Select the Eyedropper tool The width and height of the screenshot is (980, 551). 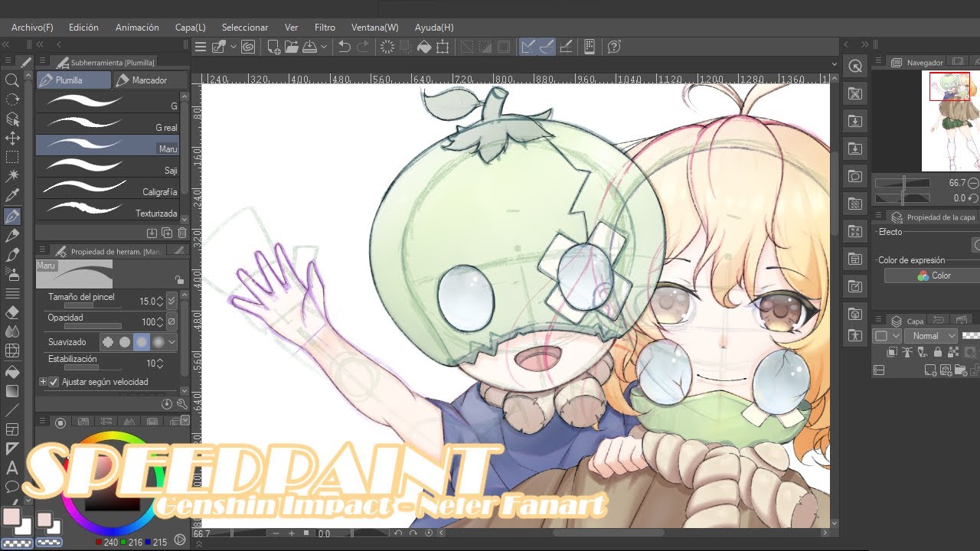[x=12, y=196]
